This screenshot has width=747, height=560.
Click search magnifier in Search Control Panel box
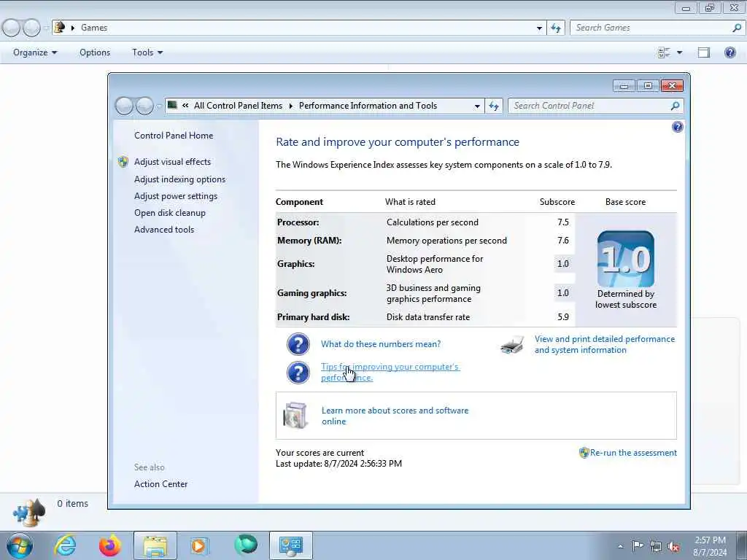675,106
